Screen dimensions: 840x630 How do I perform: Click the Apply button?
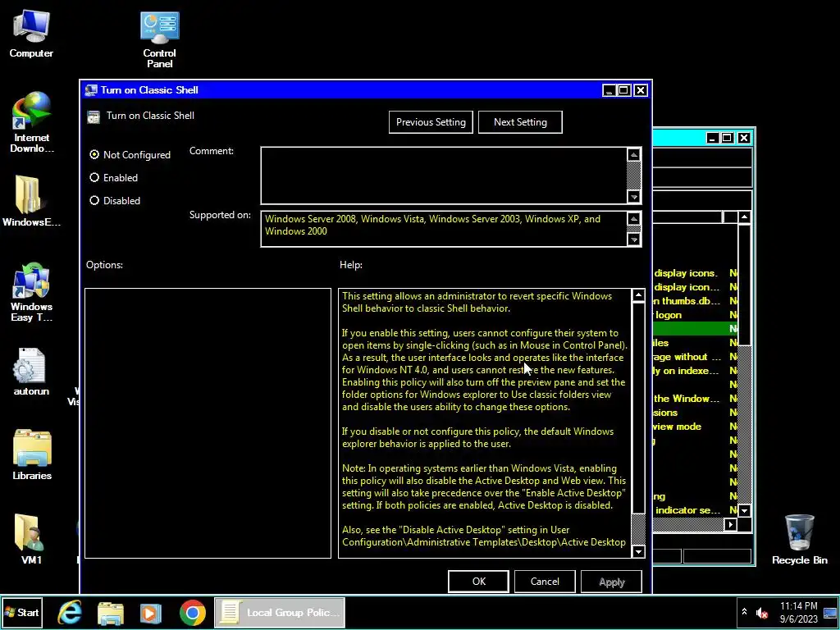(611, 582)
